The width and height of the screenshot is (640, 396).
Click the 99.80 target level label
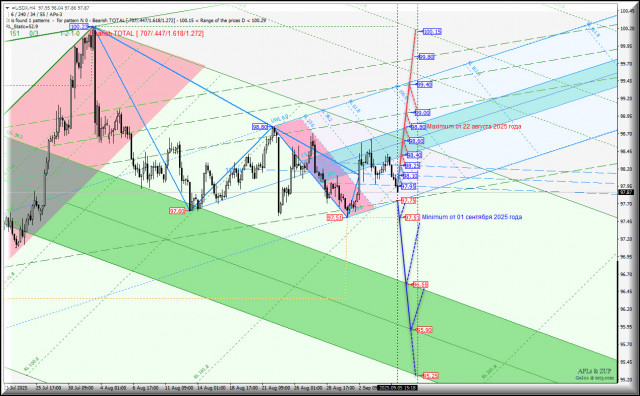427,57
